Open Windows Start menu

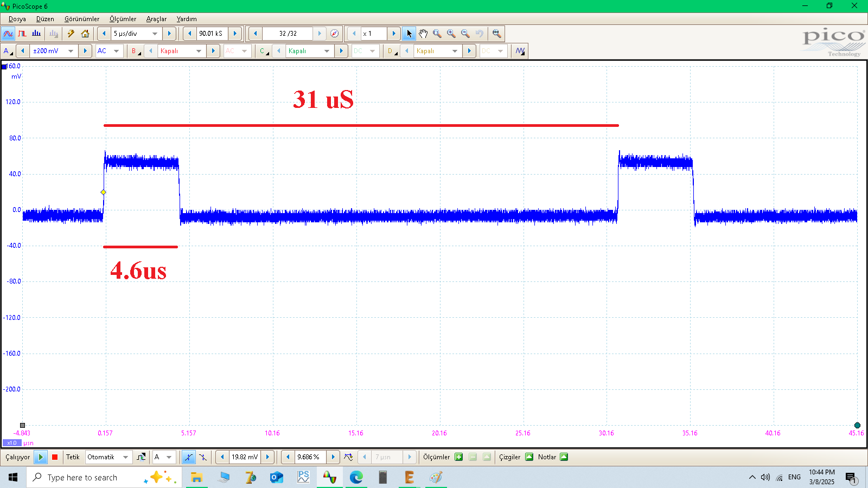point(13,477)
